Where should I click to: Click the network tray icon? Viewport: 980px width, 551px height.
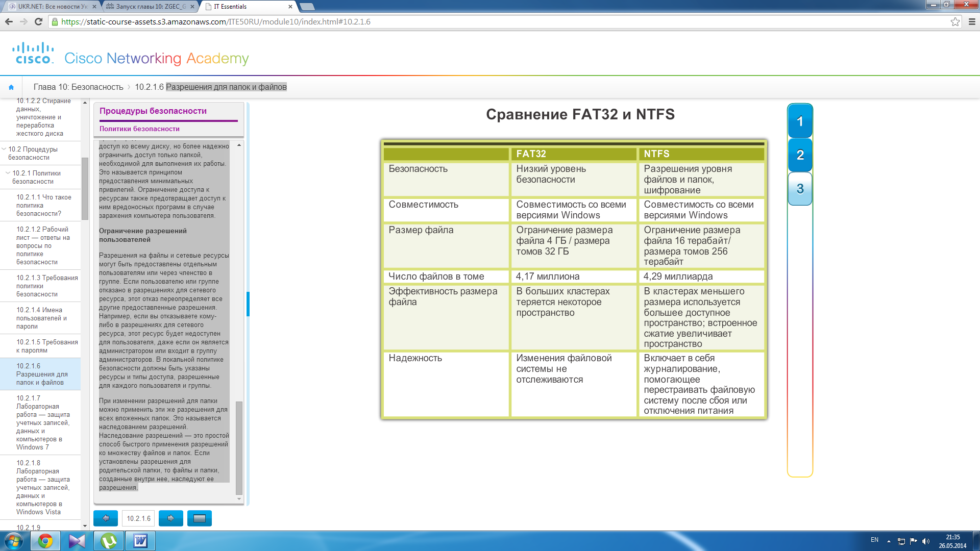point(901,541)
